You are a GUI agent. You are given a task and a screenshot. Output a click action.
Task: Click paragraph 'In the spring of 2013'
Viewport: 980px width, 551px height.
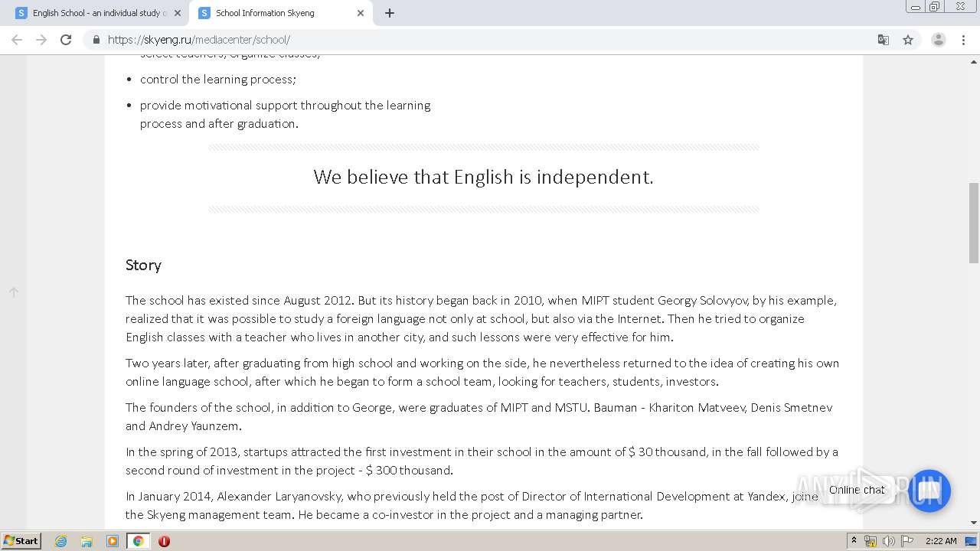coord(482,461)
